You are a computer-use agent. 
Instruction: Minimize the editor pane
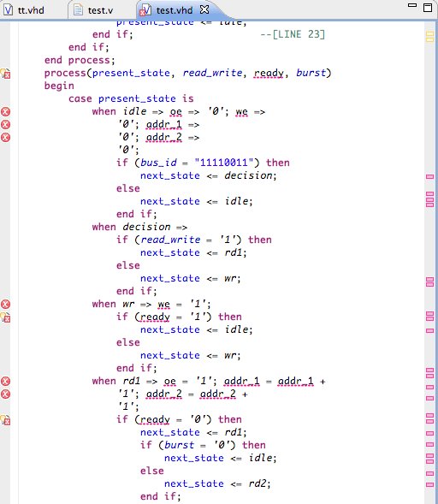[412, 5]
